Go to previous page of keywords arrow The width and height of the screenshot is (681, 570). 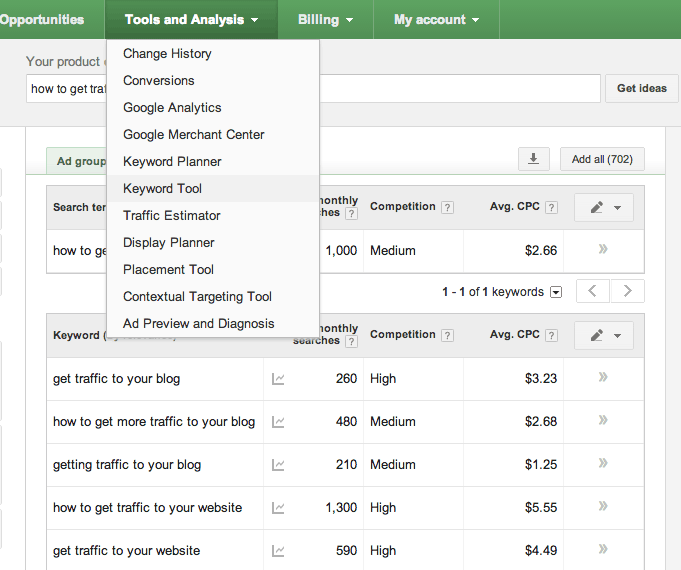(x=593, y=292)
